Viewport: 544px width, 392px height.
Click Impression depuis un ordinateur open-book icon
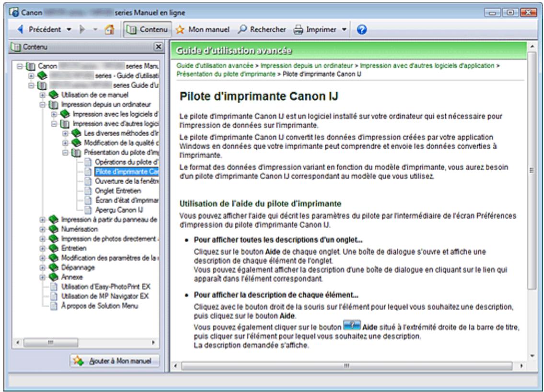[x=53, y=104]
